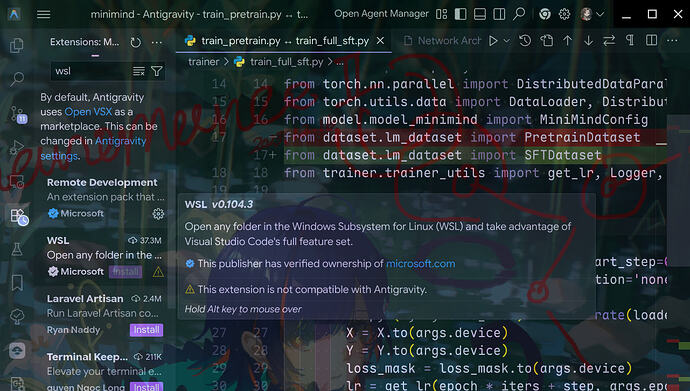
Task: Open file icon in diff toolbar
Action: tap(547, 41)
